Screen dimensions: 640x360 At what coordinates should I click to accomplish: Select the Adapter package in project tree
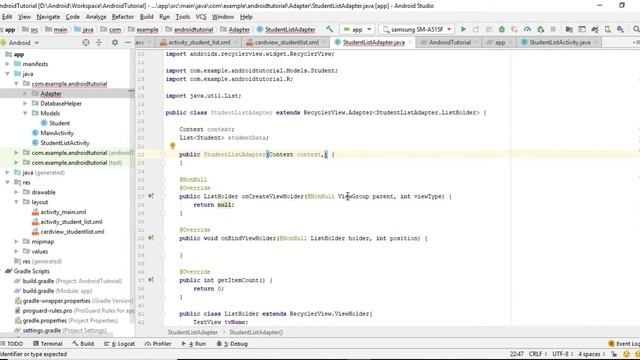(x=51, y=93)
